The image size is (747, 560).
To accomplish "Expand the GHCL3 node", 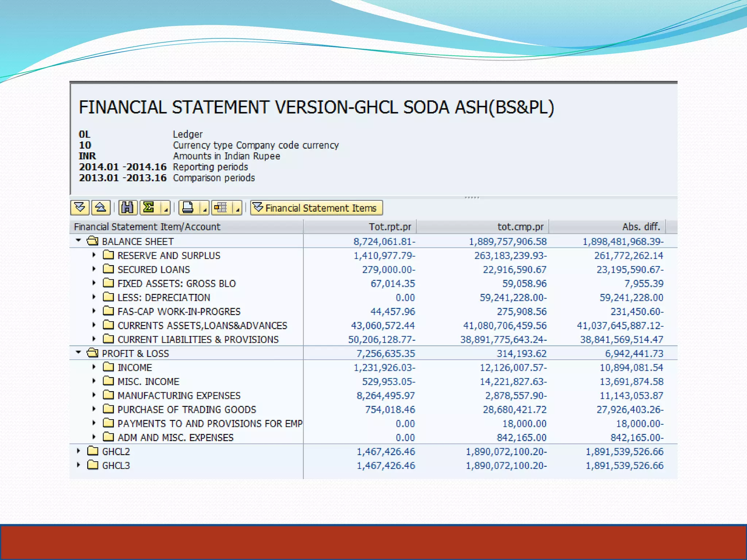I will click(78, 465).
